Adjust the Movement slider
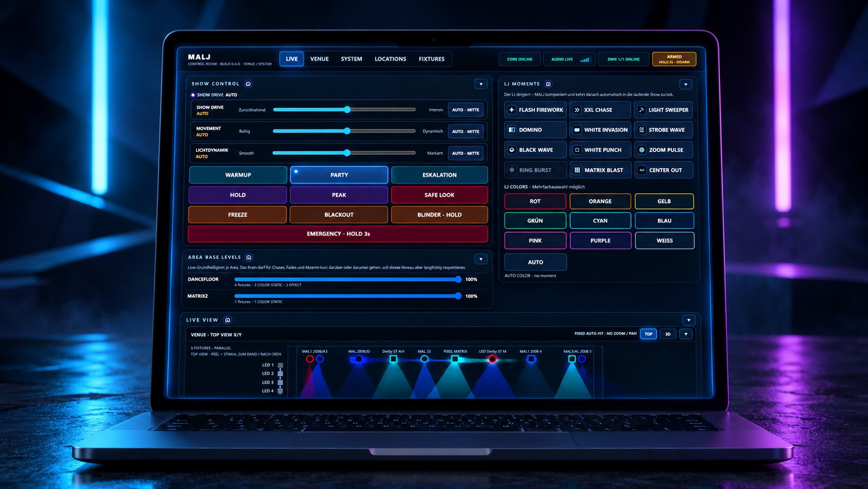This screenshot has width=868, height=489. (344, 131)
